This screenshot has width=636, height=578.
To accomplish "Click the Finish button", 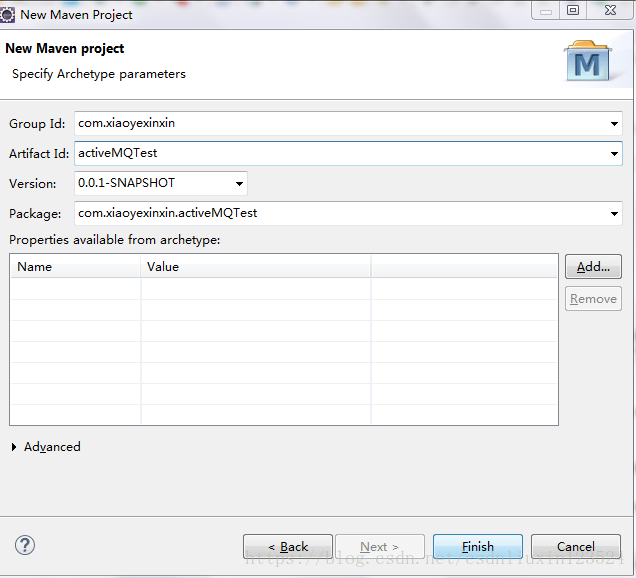I will 478,546.
